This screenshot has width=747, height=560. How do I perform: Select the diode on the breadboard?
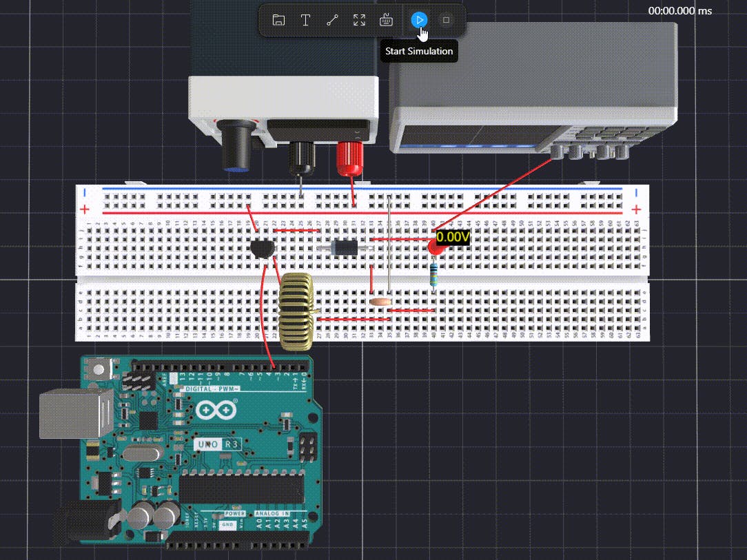coord(346,247)
